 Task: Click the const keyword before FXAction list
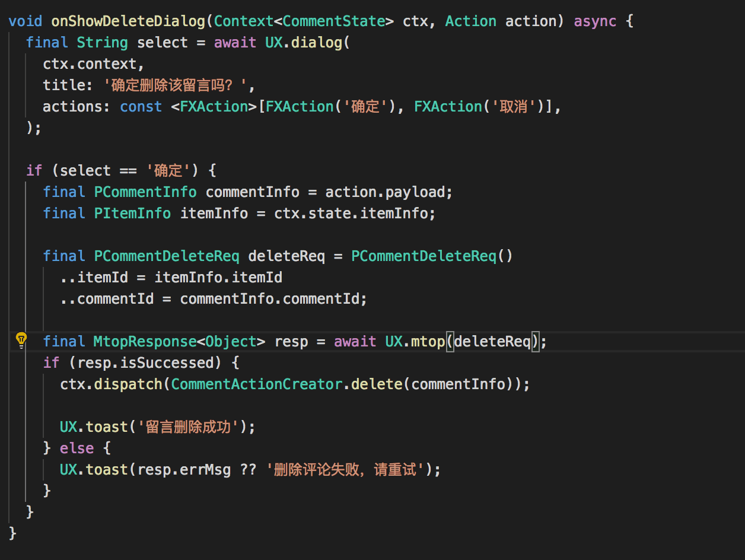coord(141,107)
